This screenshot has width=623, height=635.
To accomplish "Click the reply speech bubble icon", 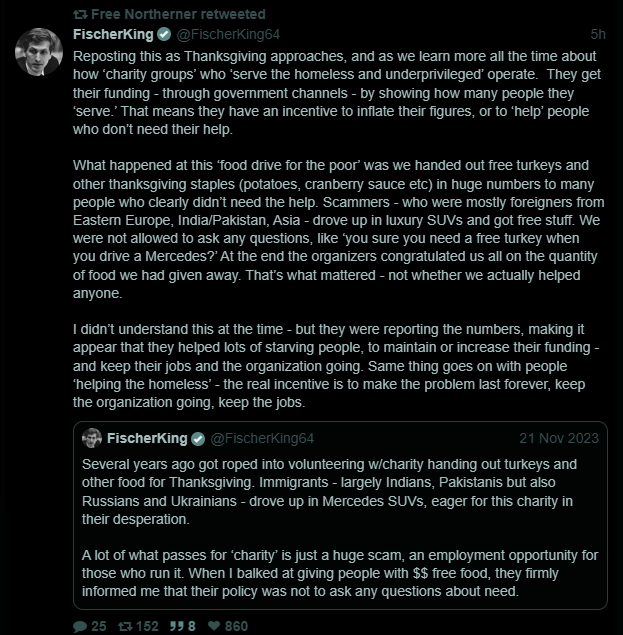I will click(81, 626).
